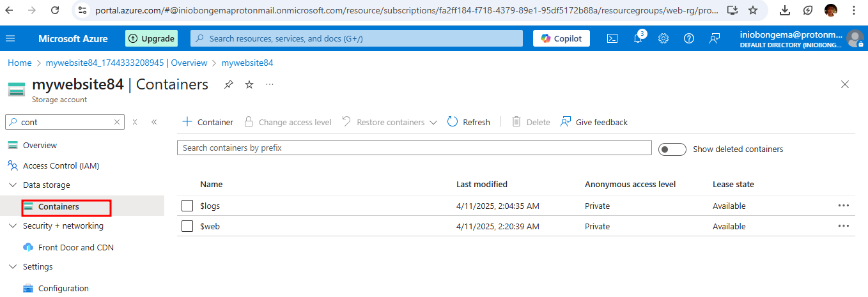Click the Microsoft Azure logo text
The width and height of the screenshot is (868, 297).
tap(73, 38)
